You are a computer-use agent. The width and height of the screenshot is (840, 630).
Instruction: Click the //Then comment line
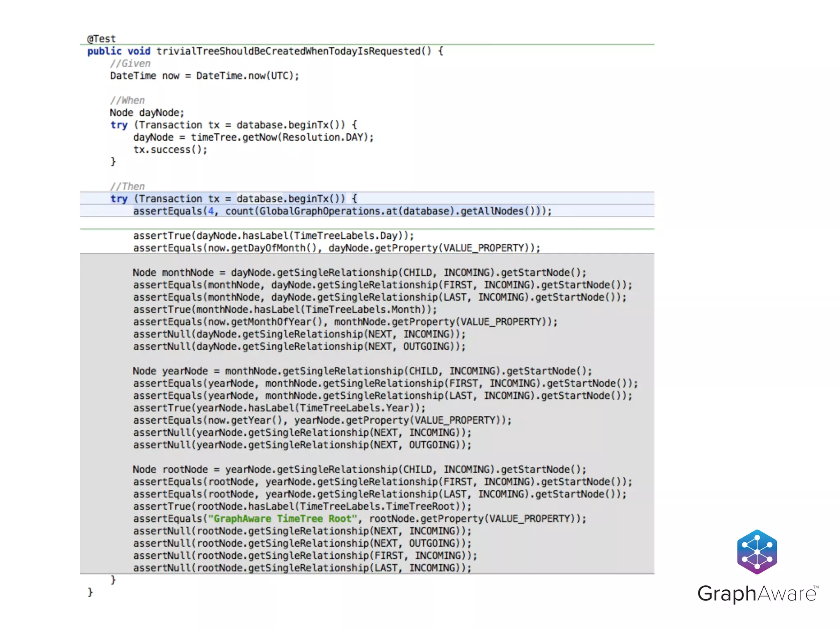127,187
